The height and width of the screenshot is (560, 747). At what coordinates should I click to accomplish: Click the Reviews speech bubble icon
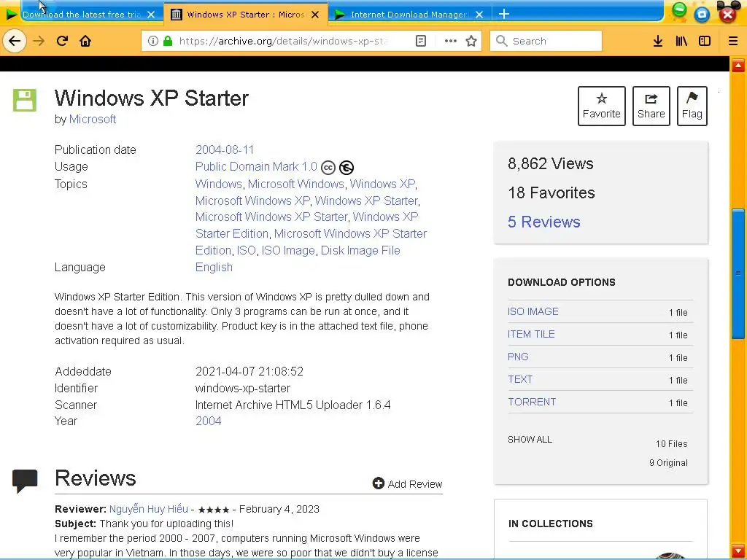(25, 481)
